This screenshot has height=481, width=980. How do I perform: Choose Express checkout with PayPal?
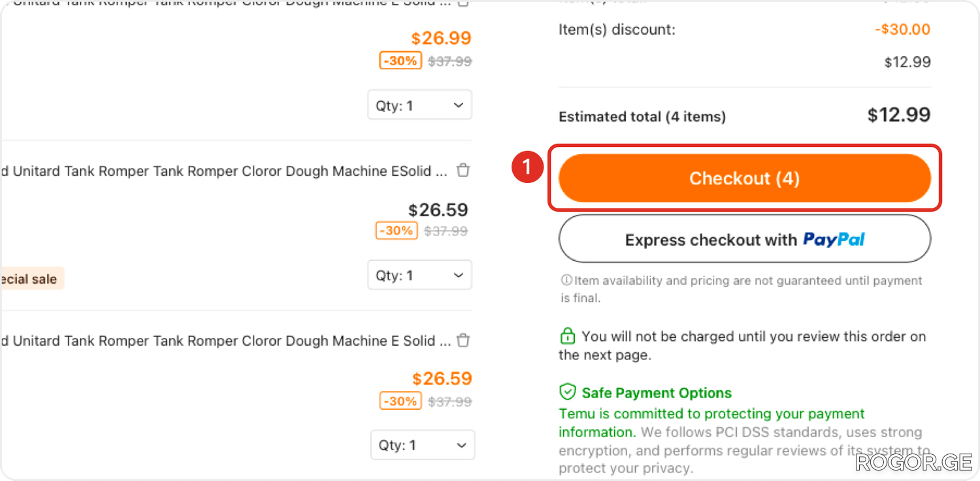pyautogui.click(x=744, y=239)
